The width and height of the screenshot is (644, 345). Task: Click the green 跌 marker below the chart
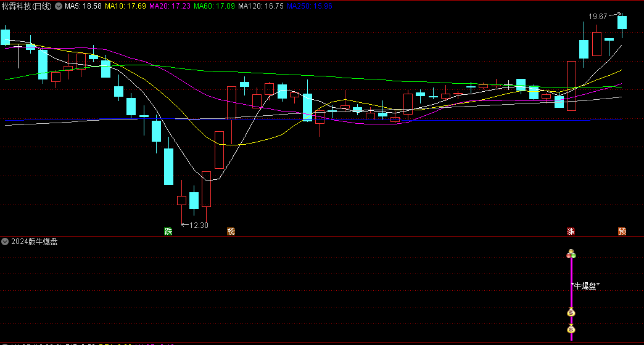168,232
